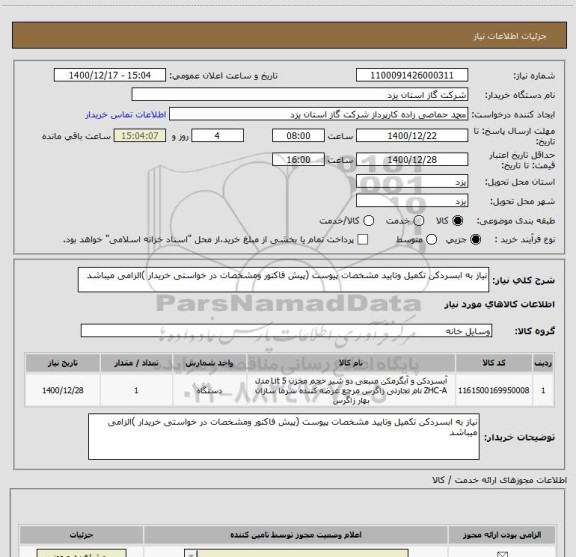
Task: Click the need number field 1100091426000311
Action: [x=412, y=75]
